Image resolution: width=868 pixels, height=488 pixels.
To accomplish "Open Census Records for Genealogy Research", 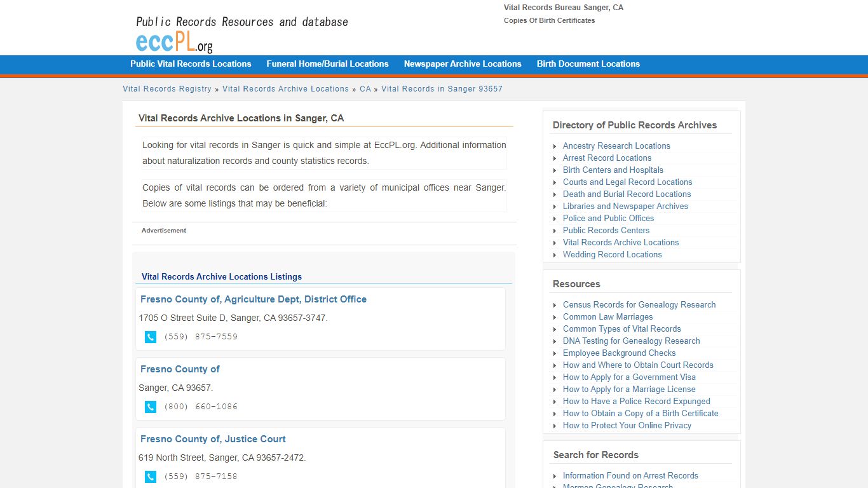I will pos(639,304).
